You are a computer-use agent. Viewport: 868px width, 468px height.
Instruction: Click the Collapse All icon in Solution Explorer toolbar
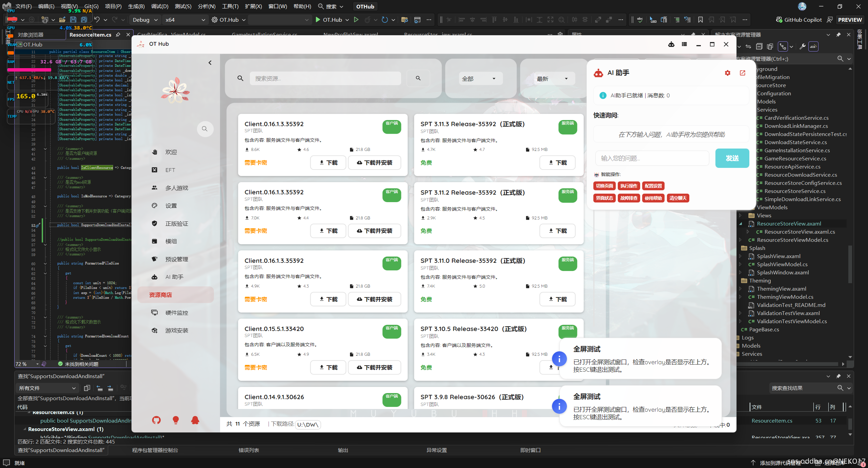point(759,46)
